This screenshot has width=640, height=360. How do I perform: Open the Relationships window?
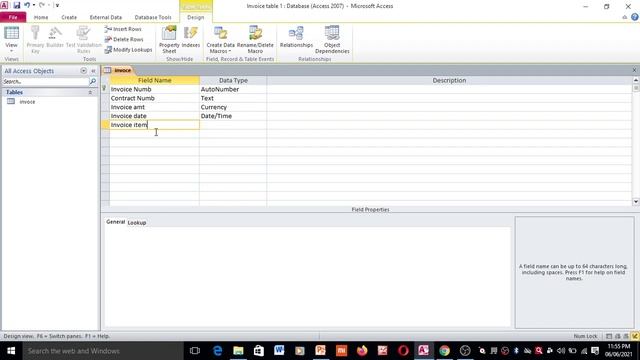pos(296,37)
